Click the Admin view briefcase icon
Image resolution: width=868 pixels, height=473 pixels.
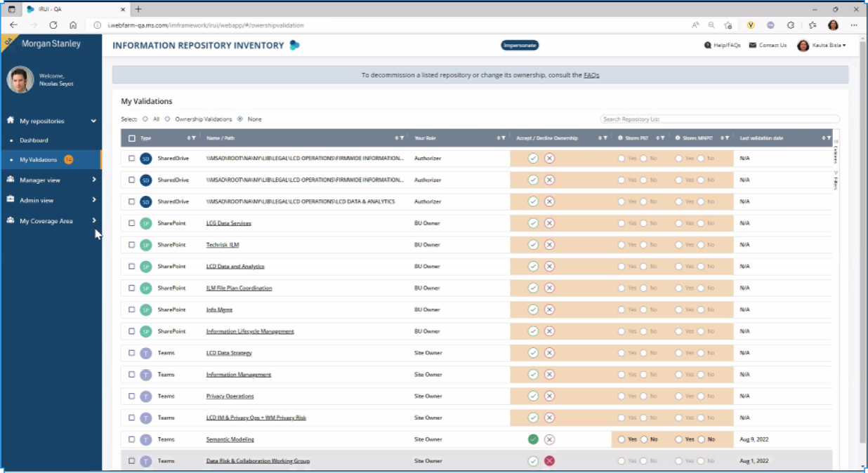tap(11, 200)
